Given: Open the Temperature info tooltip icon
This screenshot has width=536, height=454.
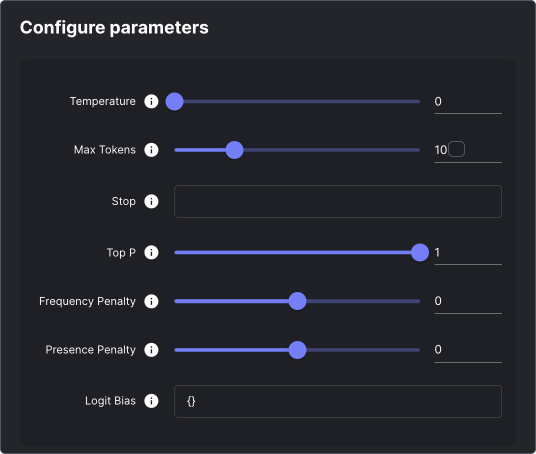Looking at the screenshot, I should coord(151,101).
